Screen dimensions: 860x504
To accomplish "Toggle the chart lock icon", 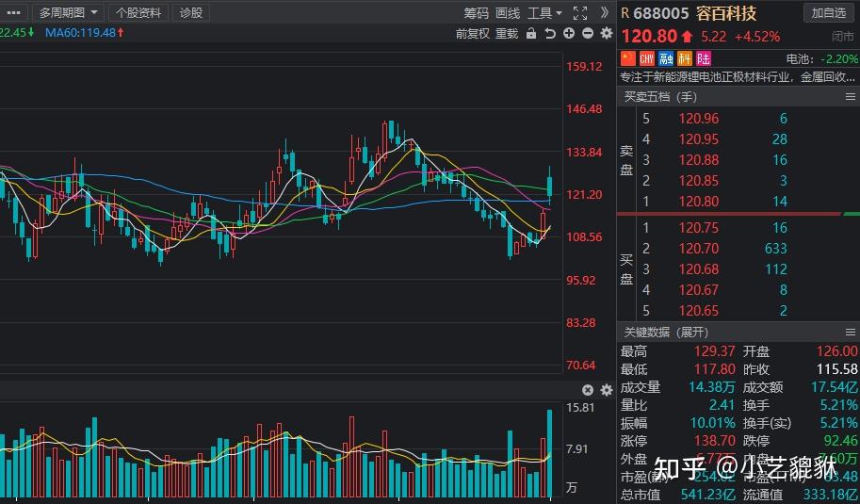I will 531,34.
